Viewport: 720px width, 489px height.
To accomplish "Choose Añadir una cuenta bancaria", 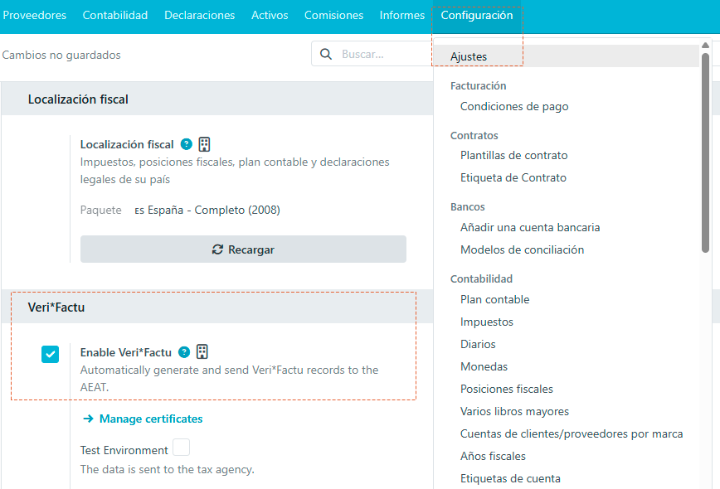I will pos(530,227).
